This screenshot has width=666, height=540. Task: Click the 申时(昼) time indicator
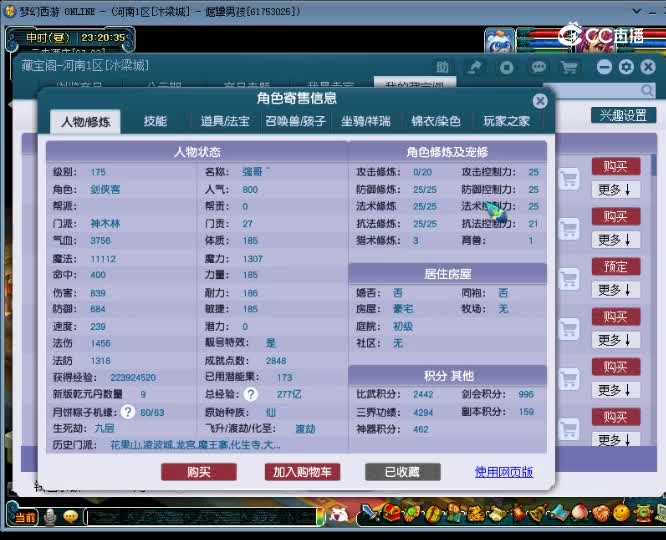click(x=48, y=38)
